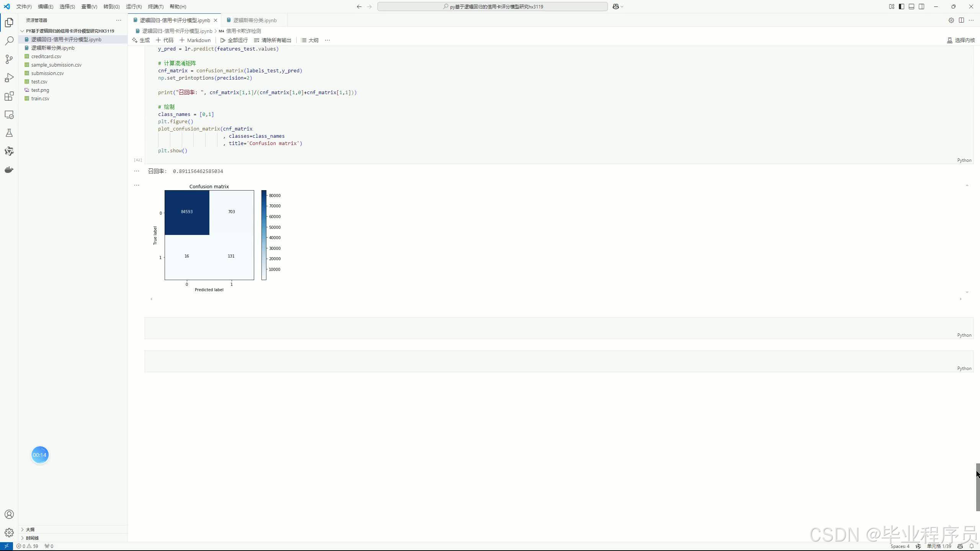
Task: Open Run and Debug view
Action: (9, 78)
